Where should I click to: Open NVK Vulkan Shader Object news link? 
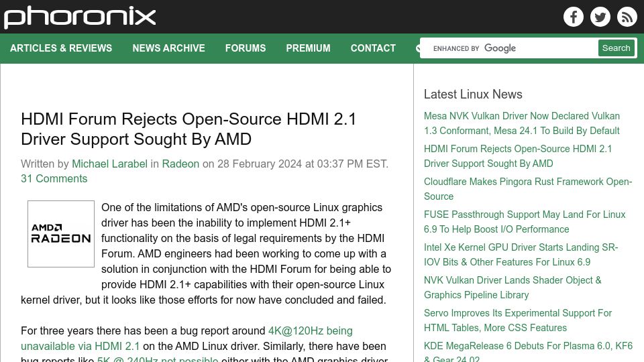[x=513, y=288]
